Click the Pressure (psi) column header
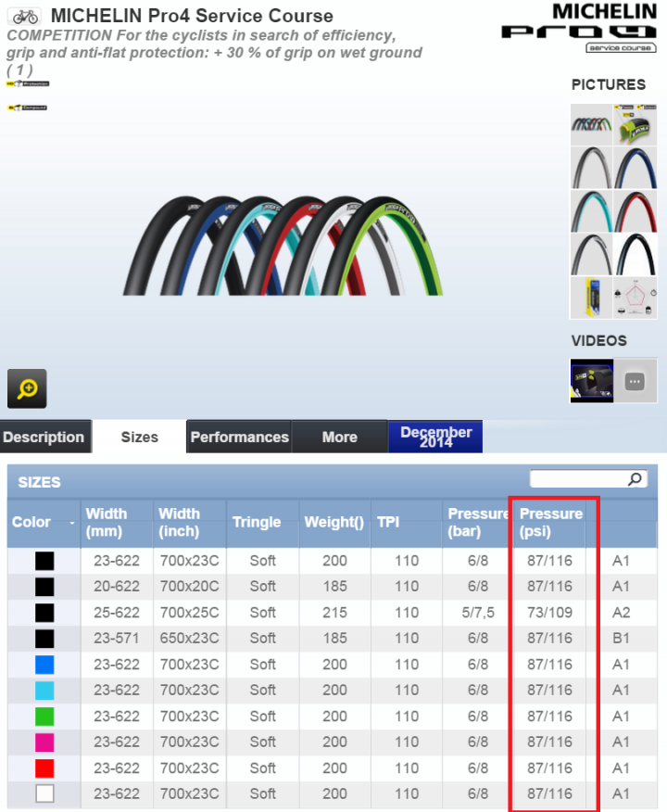Screen dimensions: 667x812 549,523
